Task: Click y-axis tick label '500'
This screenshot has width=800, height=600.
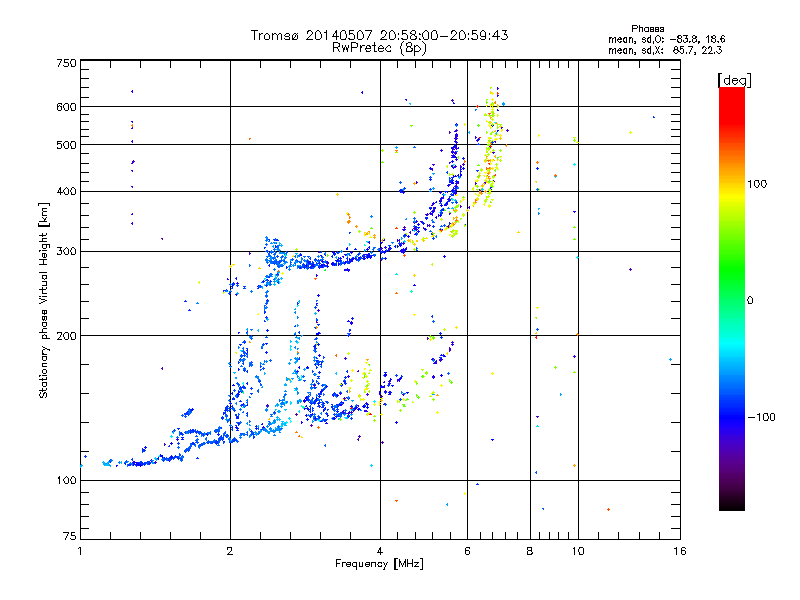Action: pos(66,145)
